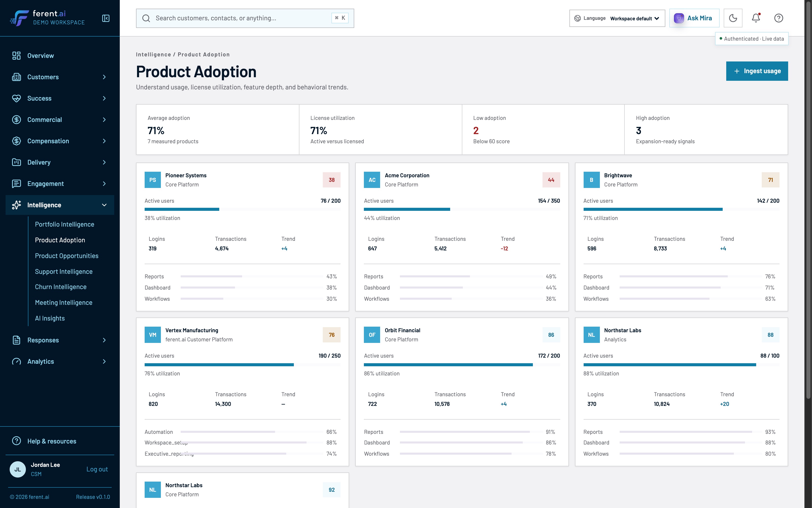812x508 pixels.
Task: Click the Overview grid icon
Action: pos(16,56)
